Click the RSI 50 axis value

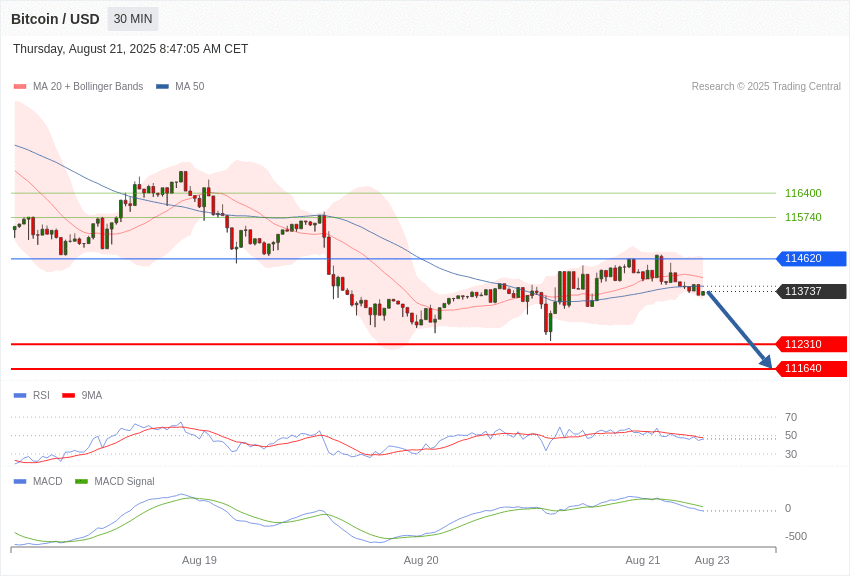[791, 435]
